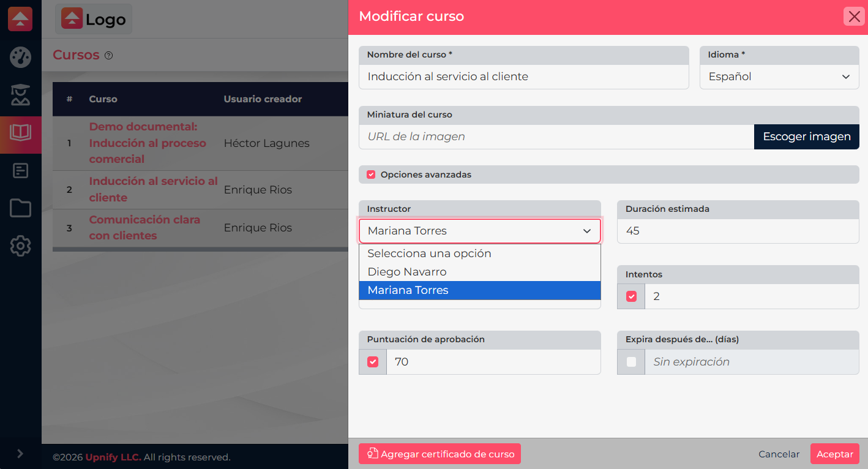868x469 pixels.
Task: Click 'Héctor Lagunes' creator cell
Action: point(267,143)
